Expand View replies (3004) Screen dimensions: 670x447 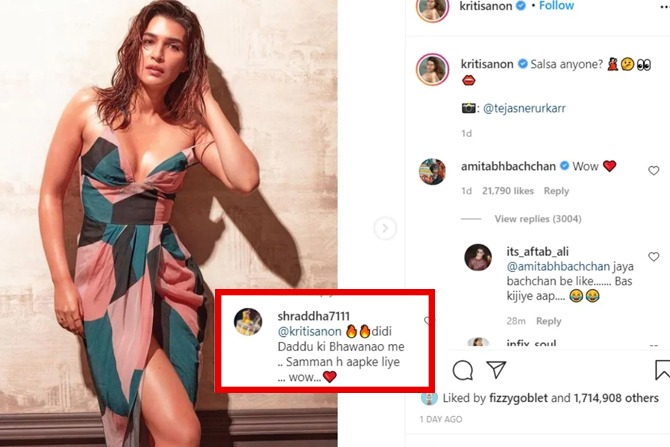click(538, 219)
